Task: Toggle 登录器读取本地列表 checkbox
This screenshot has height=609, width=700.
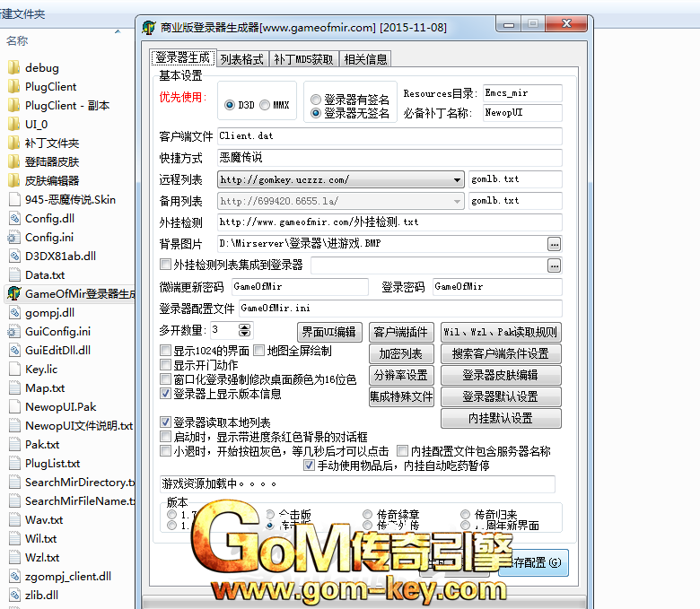Action: (x=165, y=422)
